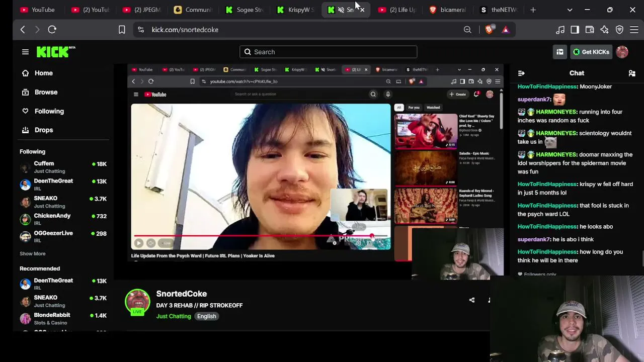Switch to the first YouTube tab
The image size is (644, 362).
pyautogui.click(x=38, y=10)
